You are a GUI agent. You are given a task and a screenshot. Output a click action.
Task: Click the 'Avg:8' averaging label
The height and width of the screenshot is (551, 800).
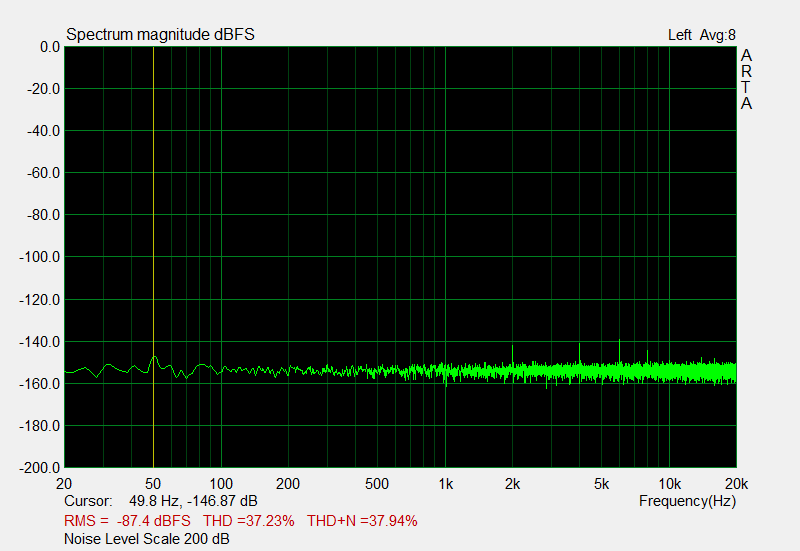[717, 35]
